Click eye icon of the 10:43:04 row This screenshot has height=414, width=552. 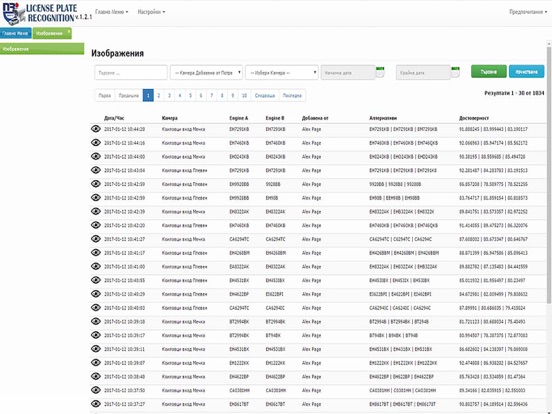coord(96,170)
